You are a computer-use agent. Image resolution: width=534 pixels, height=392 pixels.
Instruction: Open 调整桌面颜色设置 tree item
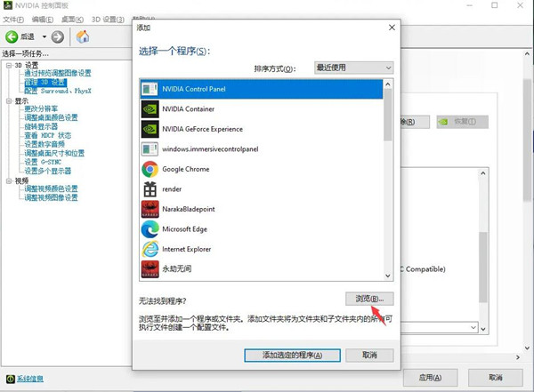tap(51, 117)
